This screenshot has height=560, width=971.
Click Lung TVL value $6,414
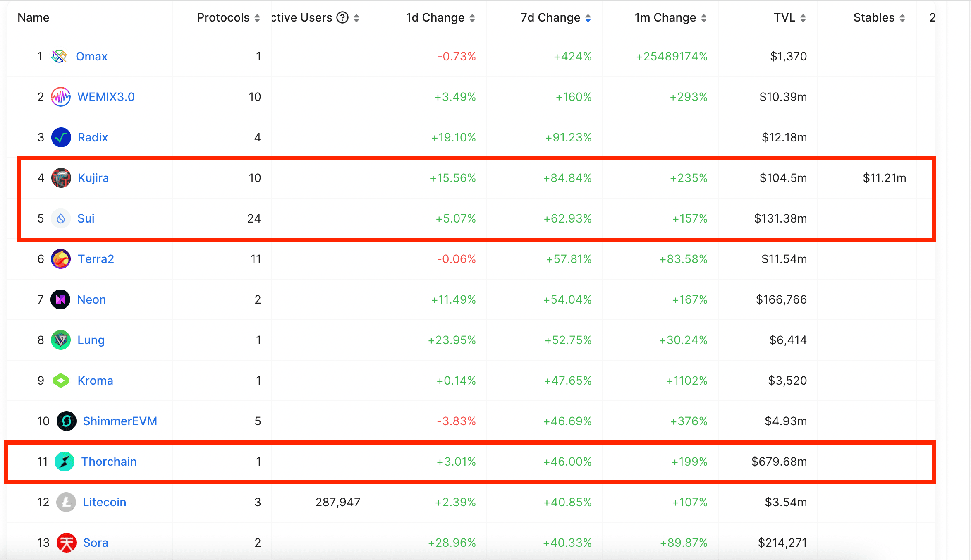pyautogui.click(x=788, y=340)
